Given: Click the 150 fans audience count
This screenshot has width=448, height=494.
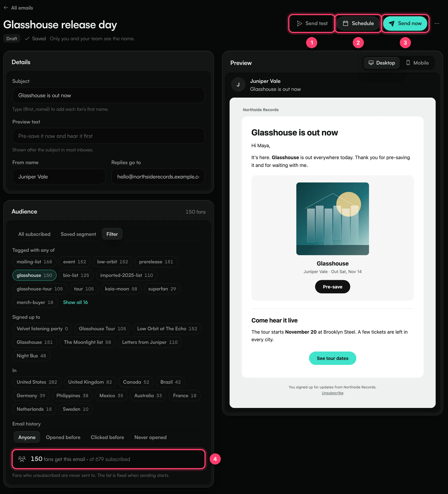Looking at the screenshot, I should coord(196,212).
